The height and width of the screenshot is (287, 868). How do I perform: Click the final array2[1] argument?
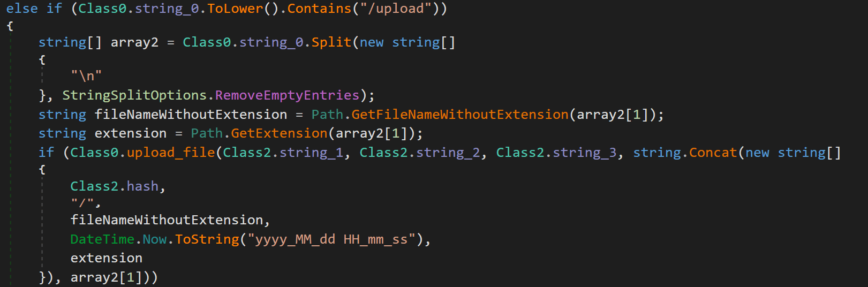(x=107, y=277)
